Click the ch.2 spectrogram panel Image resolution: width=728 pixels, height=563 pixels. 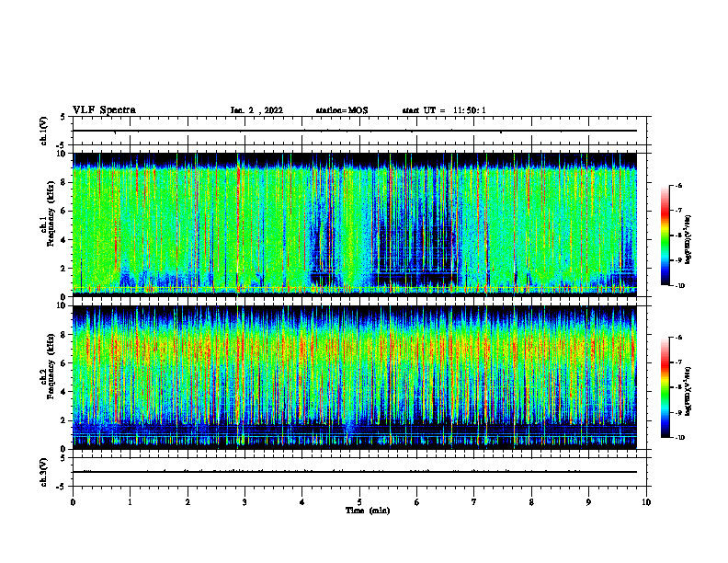[x=355, y=377]
